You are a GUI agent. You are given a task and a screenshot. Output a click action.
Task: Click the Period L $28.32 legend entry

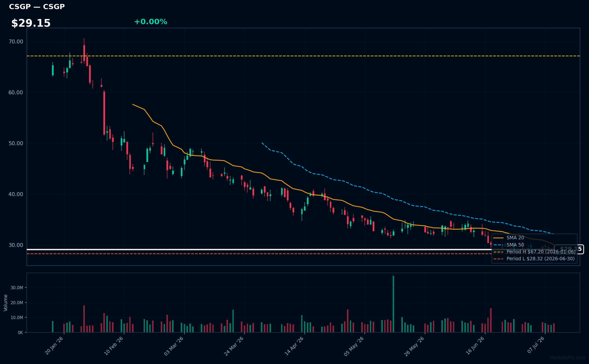point(534,259)
